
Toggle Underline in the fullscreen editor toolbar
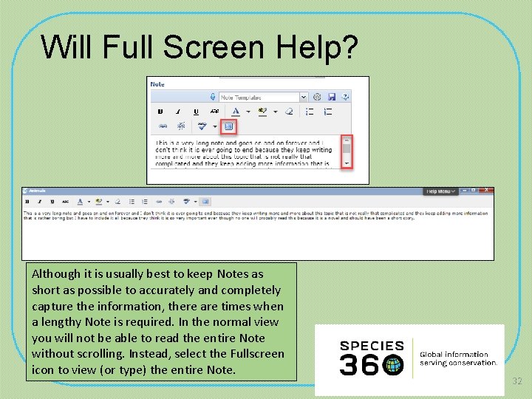[x=52, y=202]
